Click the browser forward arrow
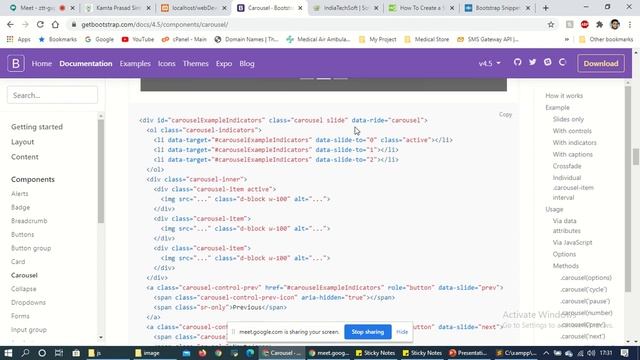This screenshot has width=640, height=360. click(25, 24)
